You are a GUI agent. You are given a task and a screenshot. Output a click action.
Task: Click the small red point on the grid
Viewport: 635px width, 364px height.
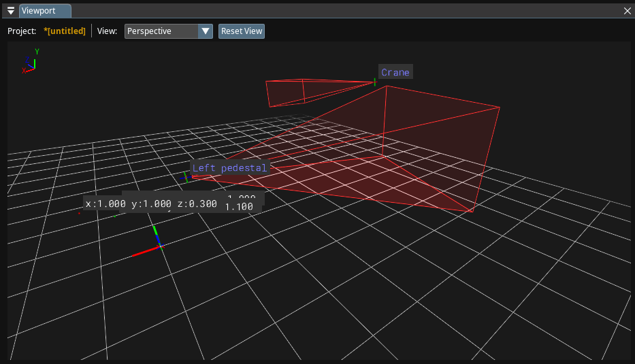pos(80,213)
